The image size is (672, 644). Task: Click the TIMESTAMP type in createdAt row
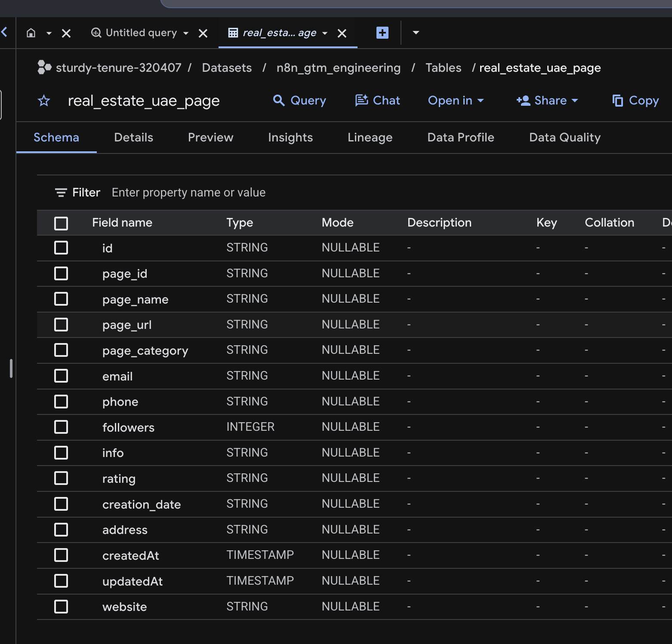(260, 555)
